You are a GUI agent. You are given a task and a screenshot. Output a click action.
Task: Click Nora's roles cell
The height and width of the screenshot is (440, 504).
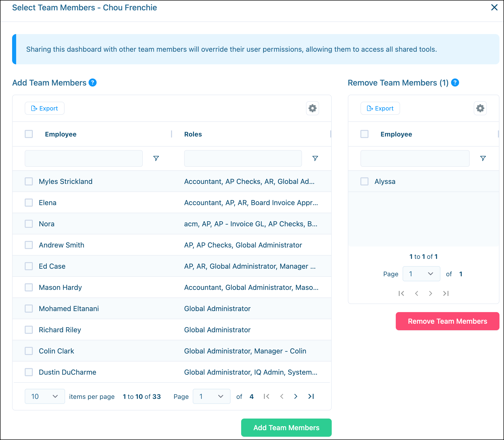coord(250,224)
